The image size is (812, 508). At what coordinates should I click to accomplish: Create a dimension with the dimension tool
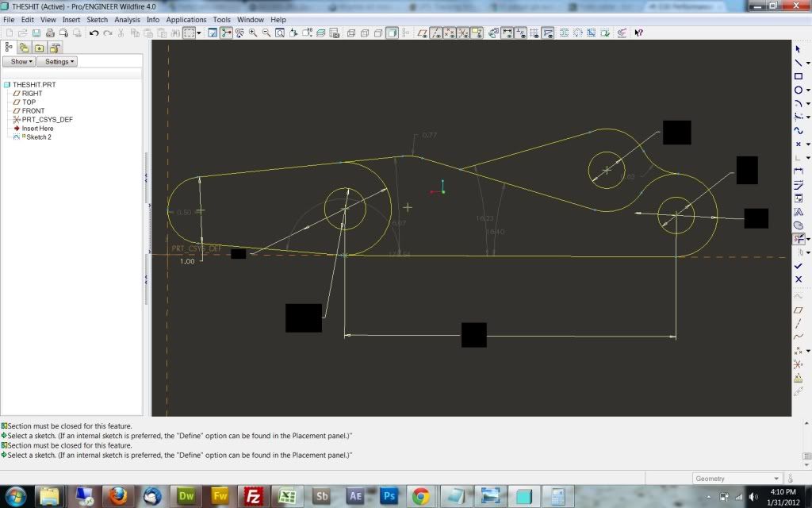[x=798, y=171]
